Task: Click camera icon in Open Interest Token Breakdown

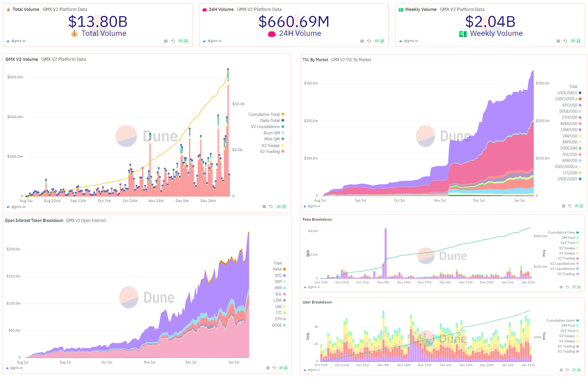Action: (x=268, y=368)
